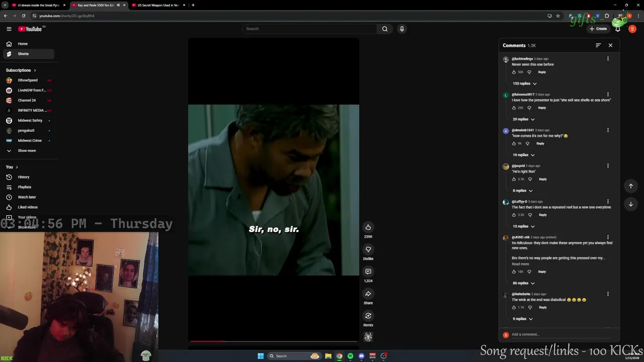Image resolution: width=644 pixels, height=362 pixels.
Task: Click the YouTube logo
Action: point(30,29)
